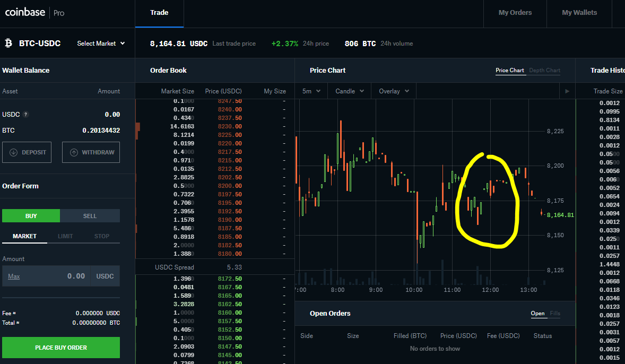The image size is (625, 364).
Task: Click the DEPOSIT button
Action: (x=27, y=152)
